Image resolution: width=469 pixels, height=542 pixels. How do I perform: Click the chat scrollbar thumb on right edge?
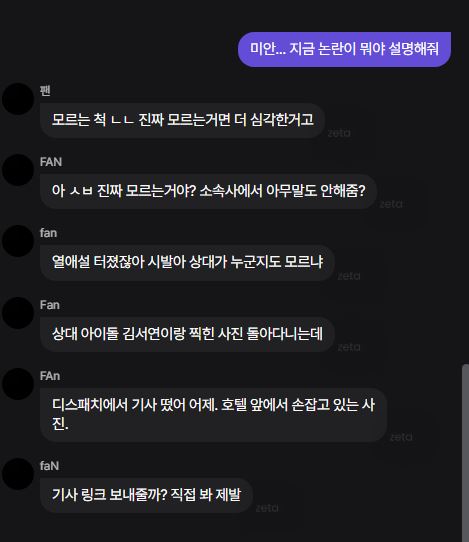coord(465,453)
